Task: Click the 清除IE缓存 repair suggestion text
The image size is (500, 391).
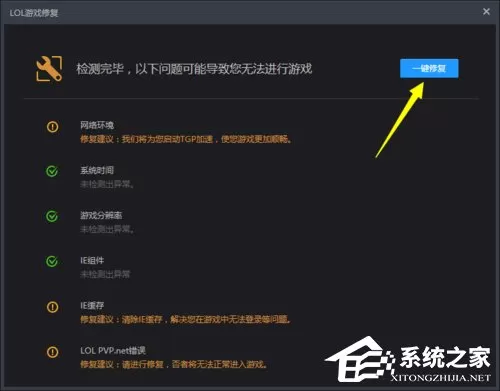Action: tap(186, 319)
